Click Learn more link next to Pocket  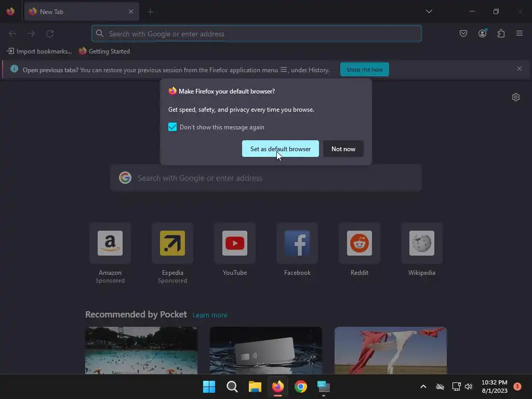point(210,315)
